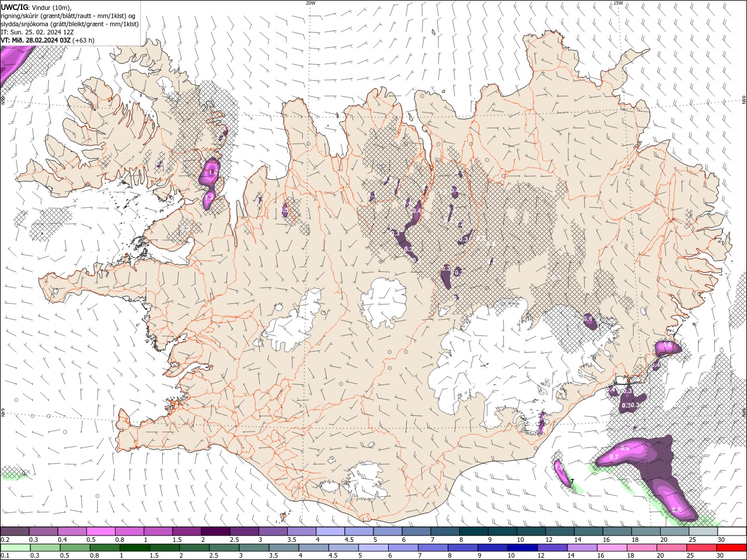
Task: Click the "UWC/IG: Vindur (10m)," title line
Action: pyautogui.click(x=36, y=7)
